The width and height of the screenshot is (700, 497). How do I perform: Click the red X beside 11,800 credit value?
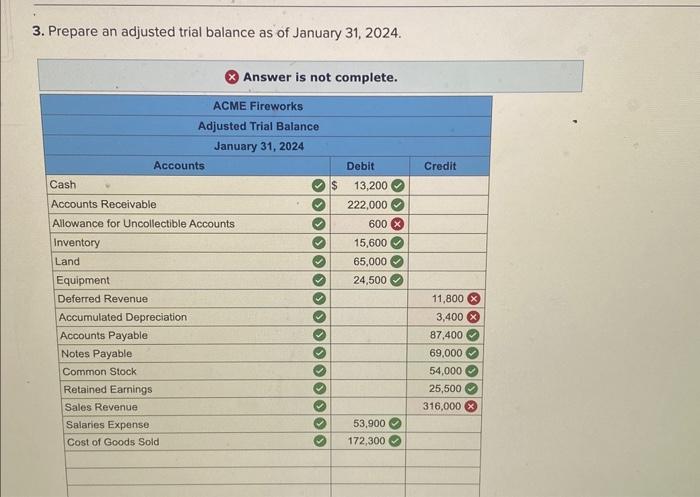coord(474,298)
